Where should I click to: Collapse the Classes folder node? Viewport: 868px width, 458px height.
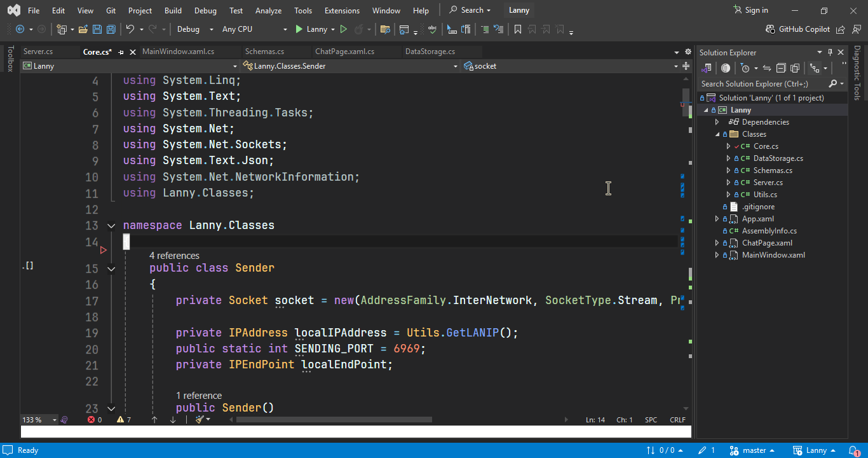(717, 134)
